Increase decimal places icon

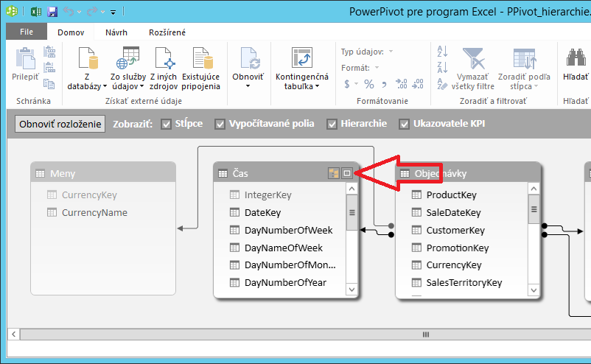tap(401, 84)
